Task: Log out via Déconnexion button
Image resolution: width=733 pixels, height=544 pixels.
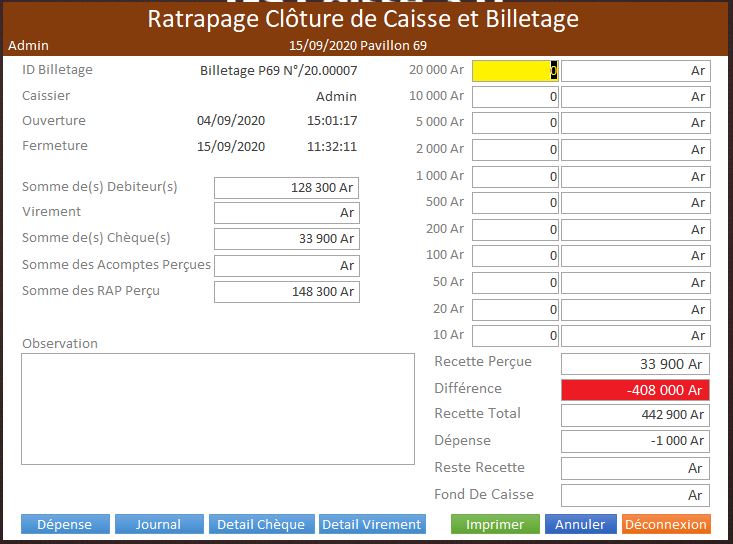Action: pos(665,524)
